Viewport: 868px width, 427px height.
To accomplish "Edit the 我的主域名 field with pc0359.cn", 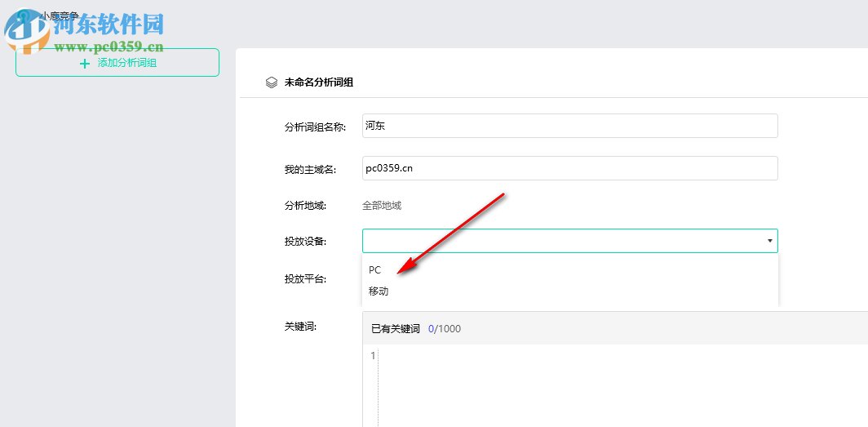I will 569,168.
